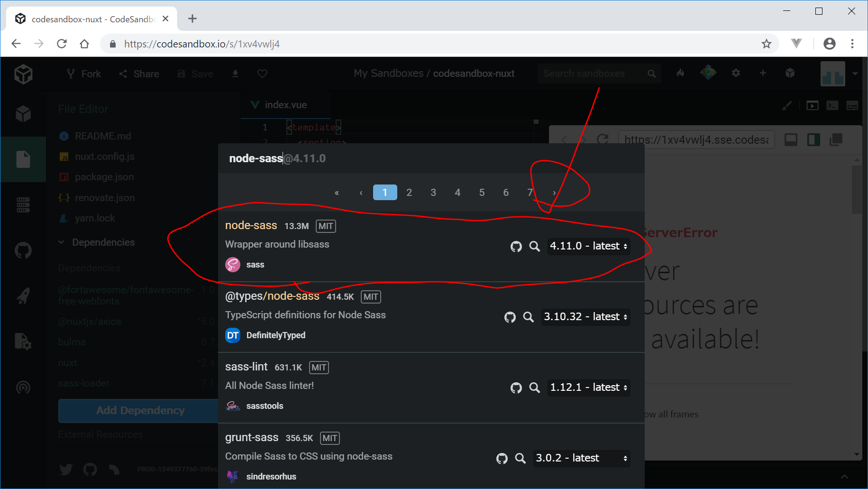Click the Fork button
This screenshot has width=868, height=489.
[x=84, y=74]
